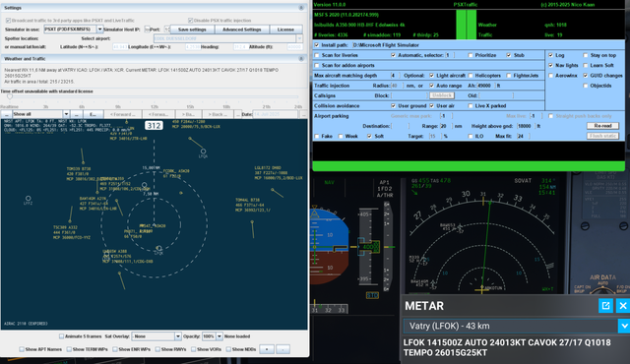Toggle Broadcast traffic to 3rd party apps checkbox
Viewport: 630px width, 364px height.
click(8, 20)
